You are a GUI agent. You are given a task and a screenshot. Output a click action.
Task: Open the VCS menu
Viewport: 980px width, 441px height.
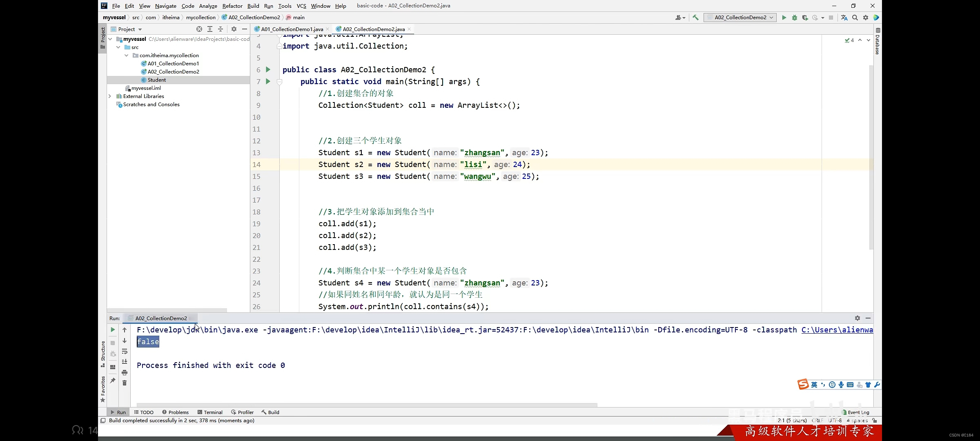[x=301, y=6]
